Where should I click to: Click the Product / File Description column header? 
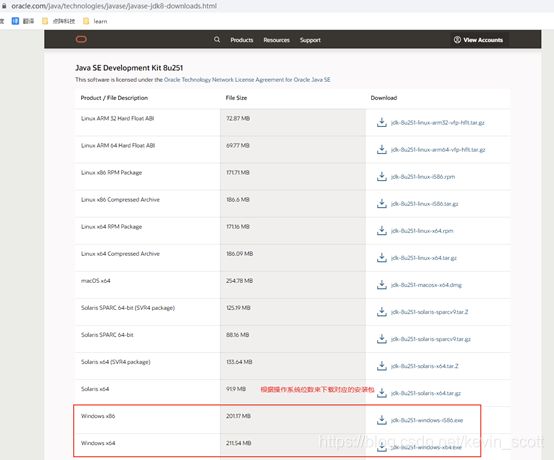pyautogui.click(x=114, y=98)
